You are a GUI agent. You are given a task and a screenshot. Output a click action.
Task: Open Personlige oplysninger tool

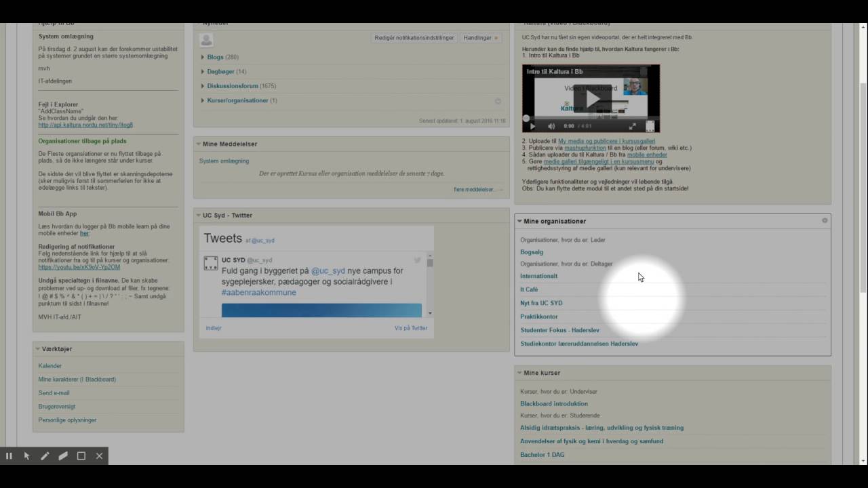pos(67,420)
